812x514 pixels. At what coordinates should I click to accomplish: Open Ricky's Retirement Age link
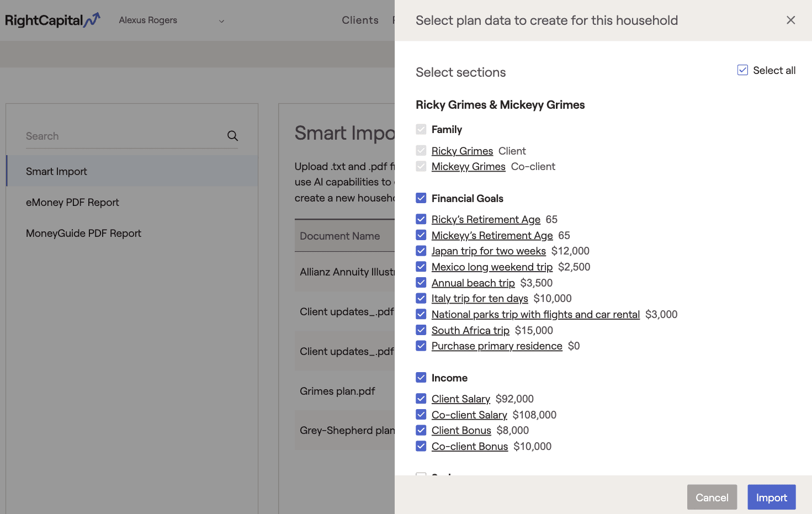pos(486,220)
